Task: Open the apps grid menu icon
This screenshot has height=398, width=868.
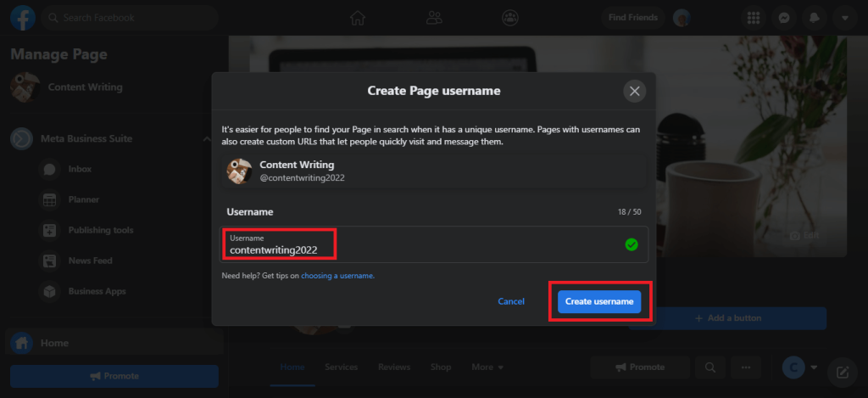Action: pyautogui.click(x=753, y=18)
